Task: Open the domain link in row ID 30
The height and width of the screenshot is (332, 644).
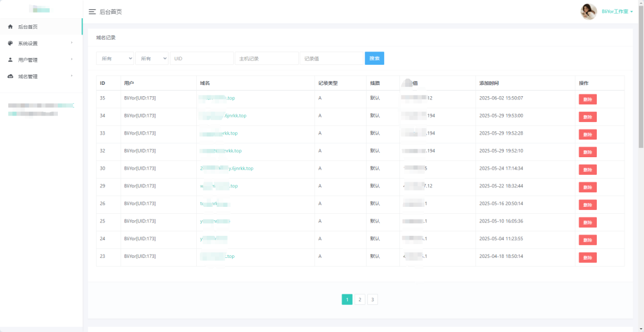Action: 227,169
